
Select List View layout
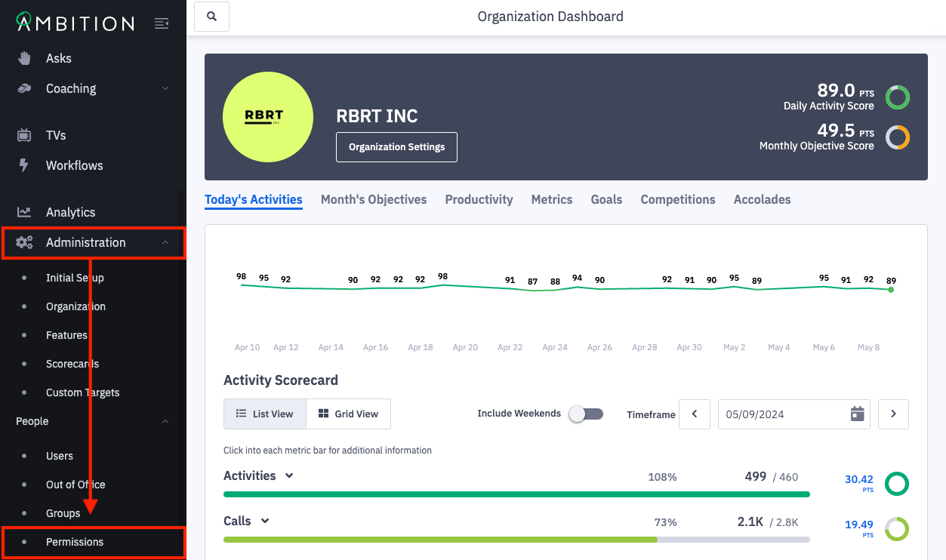(265, 414)
